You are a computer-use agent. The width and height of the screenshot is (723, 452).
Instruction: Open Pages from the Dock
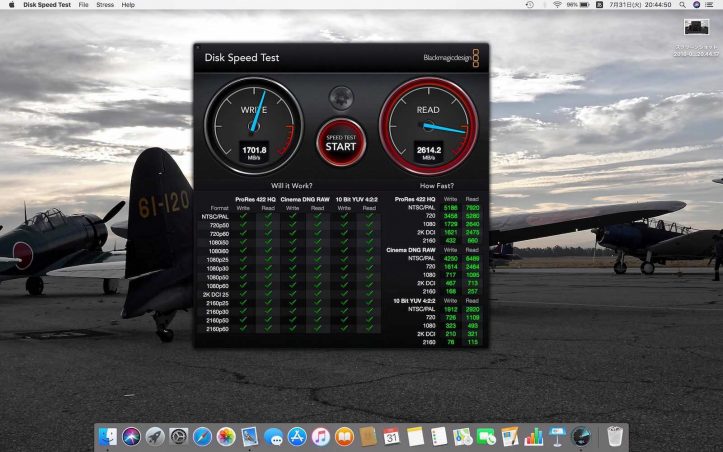click(510, 436)
